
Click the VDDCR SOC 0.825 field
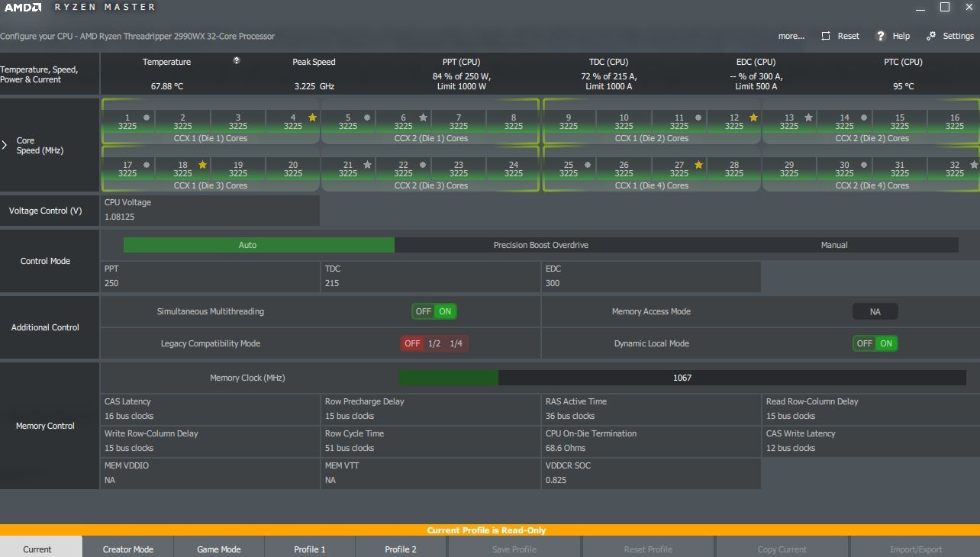click(x=651, y=473)
